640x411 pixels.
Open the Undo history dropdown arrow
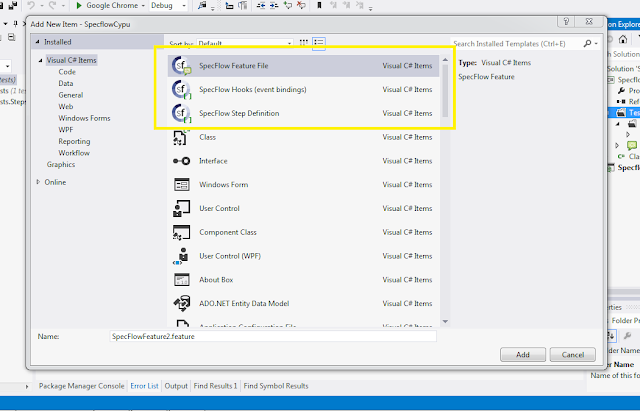coord(41,6)
